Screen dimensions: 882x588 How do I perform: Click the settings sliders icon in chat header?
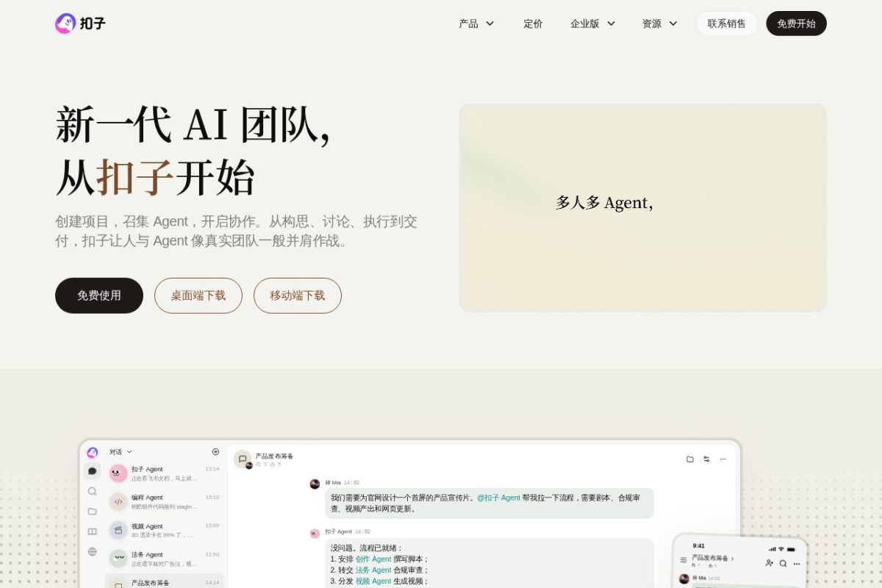(x=706, y=459)
